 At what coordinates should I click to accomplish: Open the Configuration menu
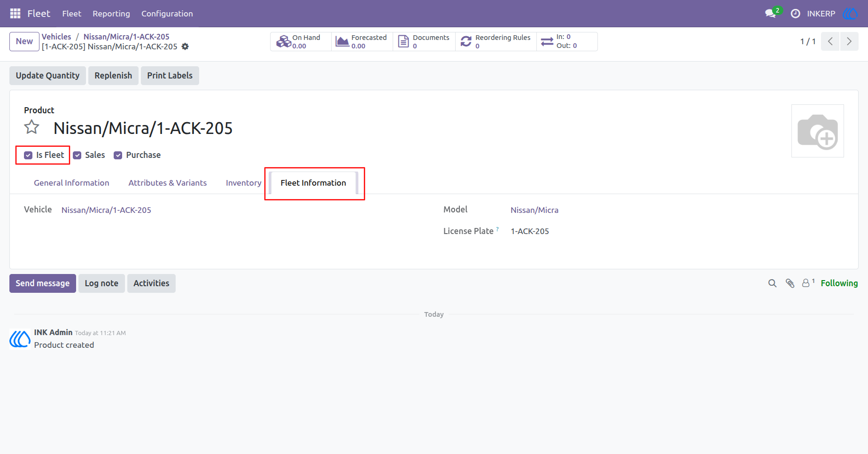[x=167, y=14]
